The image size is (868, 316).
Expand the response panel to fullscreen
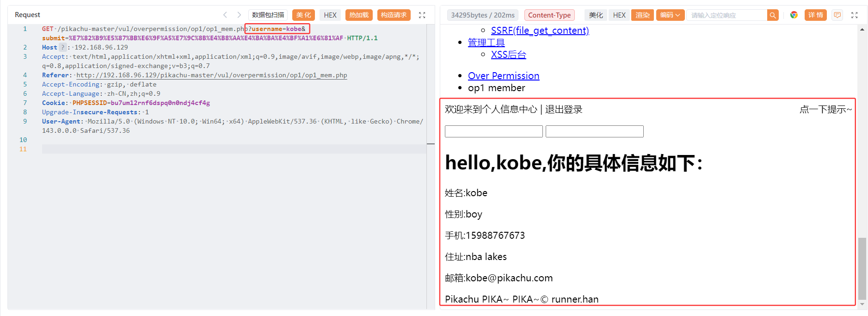(x=855, y=15)
